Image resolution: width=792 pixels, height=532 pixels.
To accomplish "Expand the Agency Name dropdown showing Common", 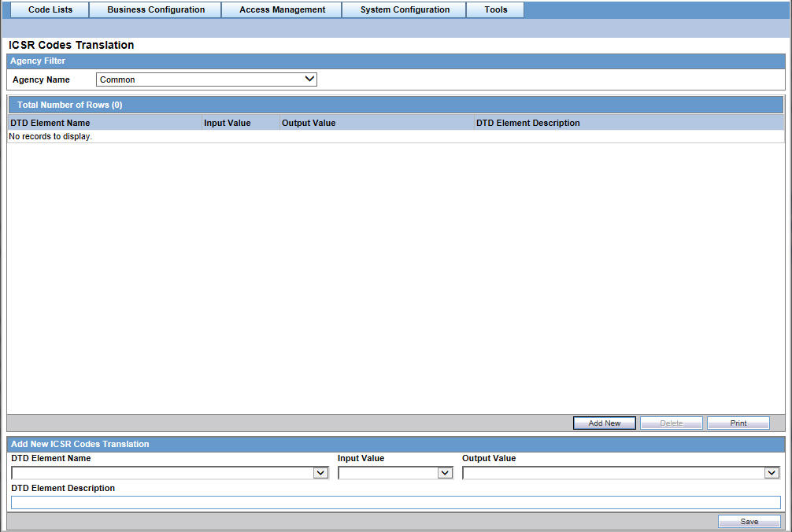I will (x=206, y=79).
